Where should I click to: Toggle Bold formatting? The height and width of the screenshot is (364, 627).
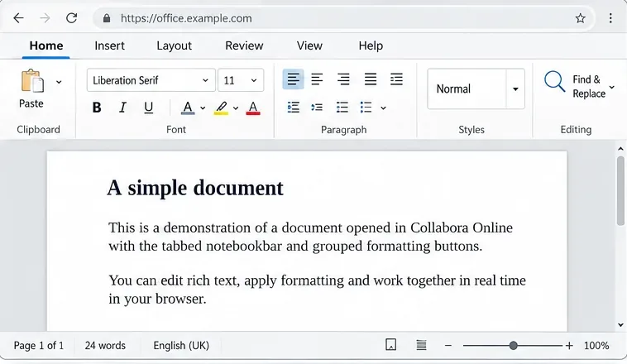[x=97, y=108]
